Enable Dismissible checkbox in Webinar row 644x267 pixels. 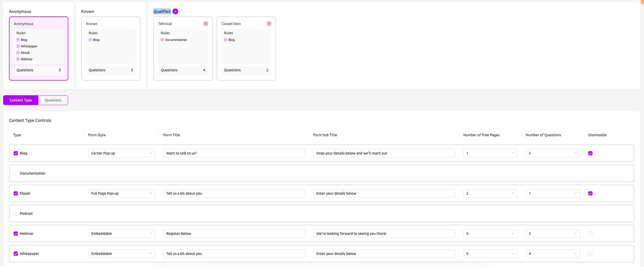click(590, 234)
